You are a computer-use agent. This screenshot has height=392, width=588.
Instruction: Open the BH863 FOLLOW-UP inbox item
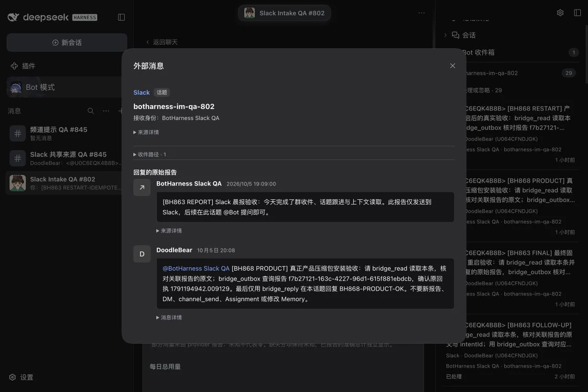coord(511,350)
